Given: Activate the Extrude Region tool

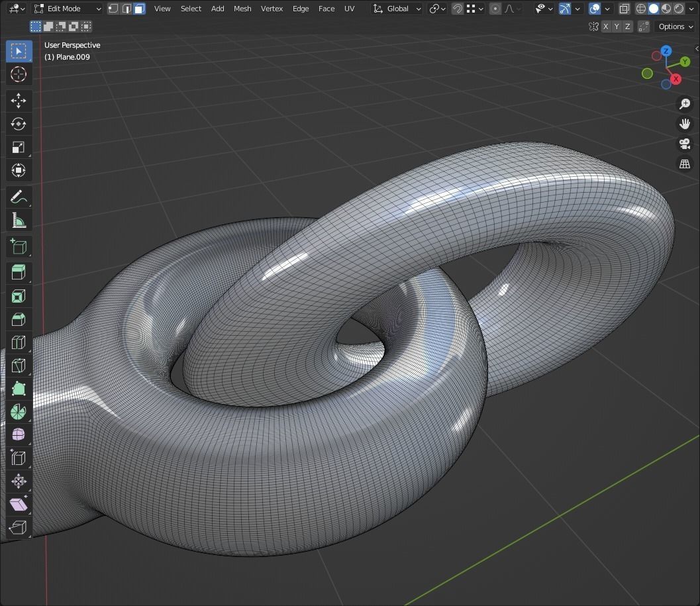Looking at the screenshot, I should [x=19, y=273].
